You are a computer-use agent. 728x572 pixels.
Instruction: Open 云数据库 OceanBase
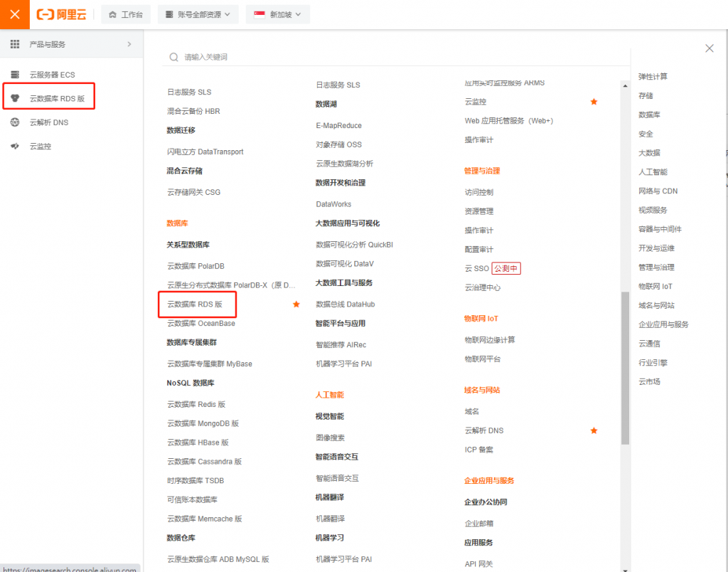coord(201,324)
